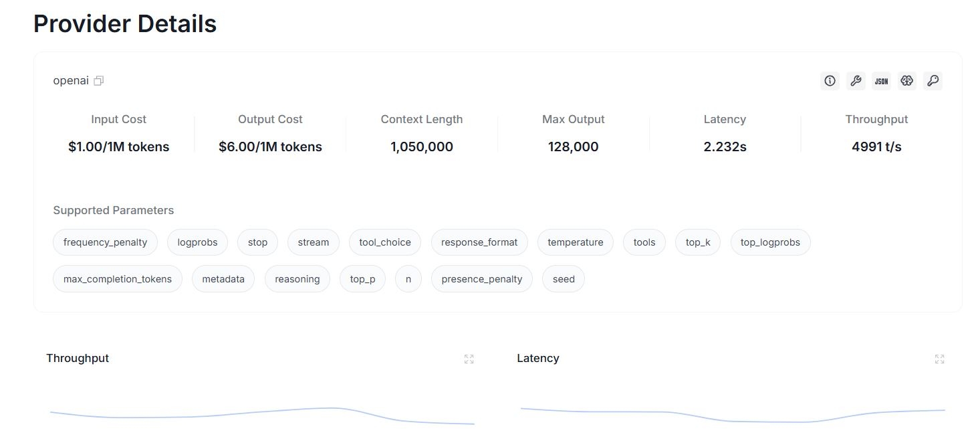Click the temperature parameter chip
This screenshot has height=445, width=980.
[576, 242]
